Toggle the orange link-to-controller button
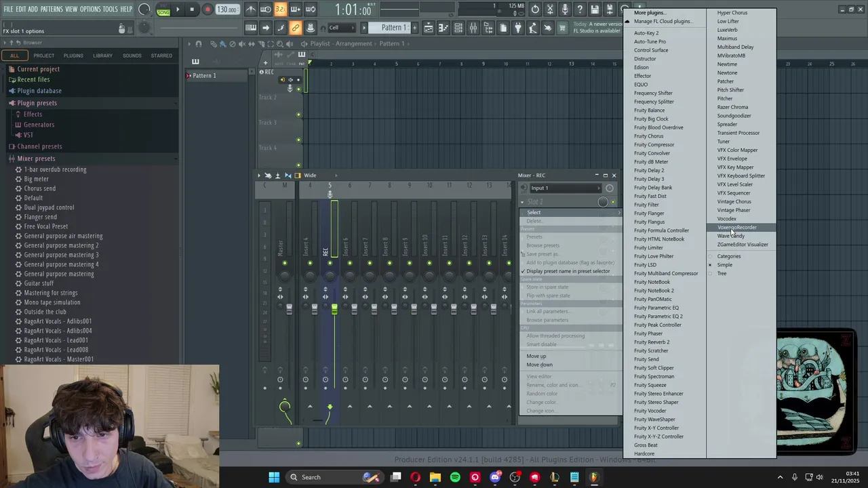This screenshot has width=868, height=488. tap(296, 28)
